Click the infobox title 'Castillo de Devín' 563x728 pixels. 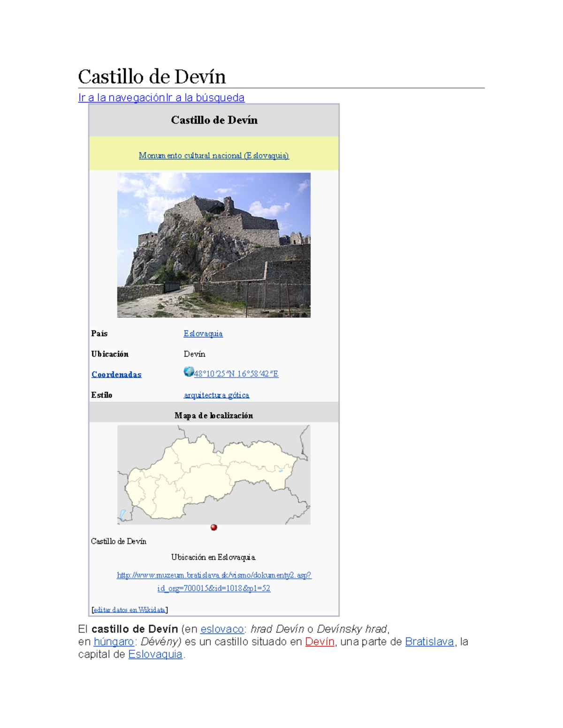tap(214, 120)
